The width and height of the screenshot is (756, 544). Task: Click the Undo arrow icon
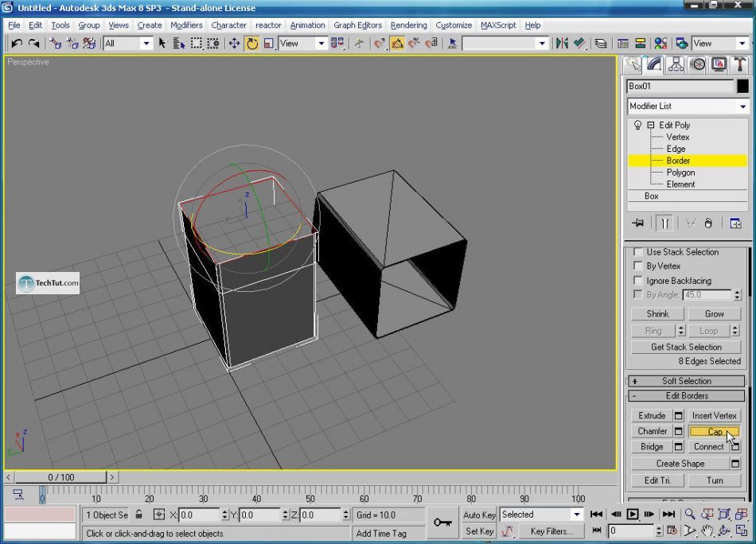[x=17, y=44]
